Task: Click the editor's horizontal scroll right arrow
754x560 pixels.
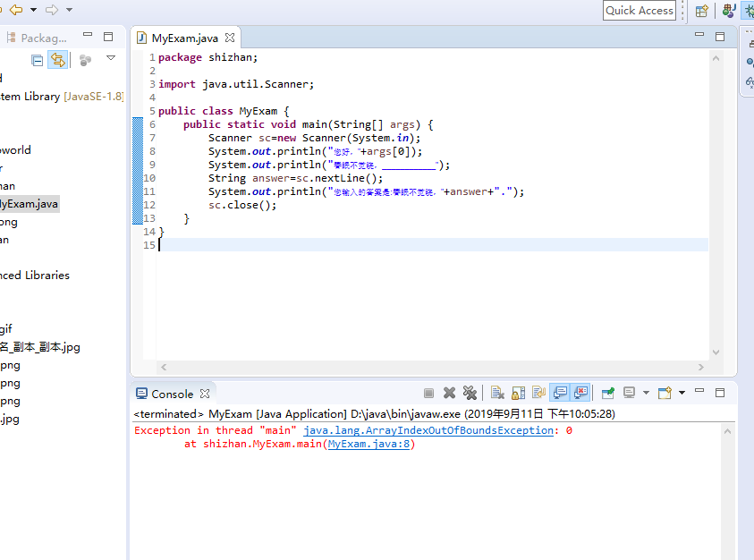Action: pos(700,367)
